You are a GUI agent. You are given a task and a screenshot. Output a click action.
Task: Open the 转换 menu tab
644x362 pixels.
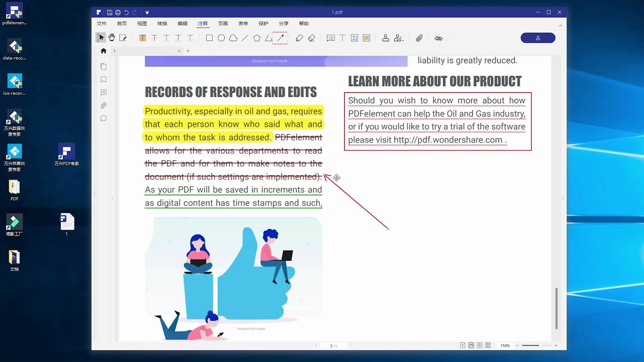pyautogui.click(x=162, y=23)
